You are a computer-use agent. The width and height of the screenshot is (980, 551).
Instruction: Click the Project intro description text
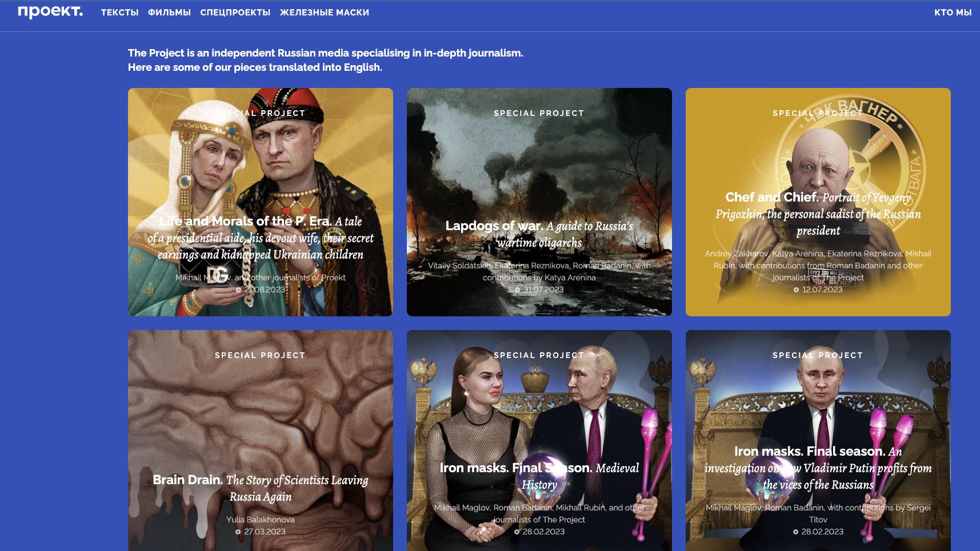(x=325, y=60)
